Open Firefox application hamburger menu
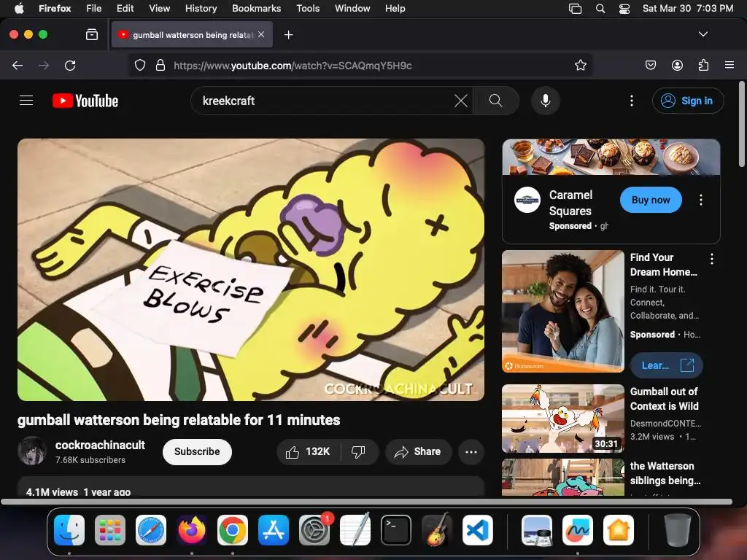 pos(729,65)
